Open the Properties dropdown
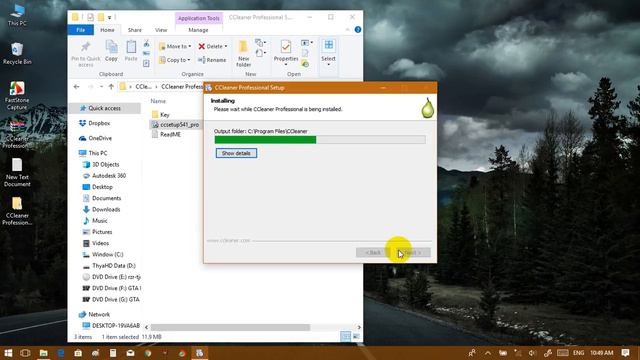640x360 pixels. coord(286,64)
